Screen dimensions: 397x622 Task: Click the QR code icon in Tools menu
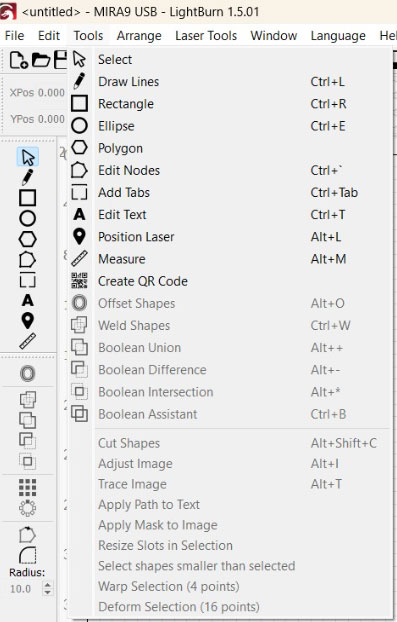click(x=79, y=281)
